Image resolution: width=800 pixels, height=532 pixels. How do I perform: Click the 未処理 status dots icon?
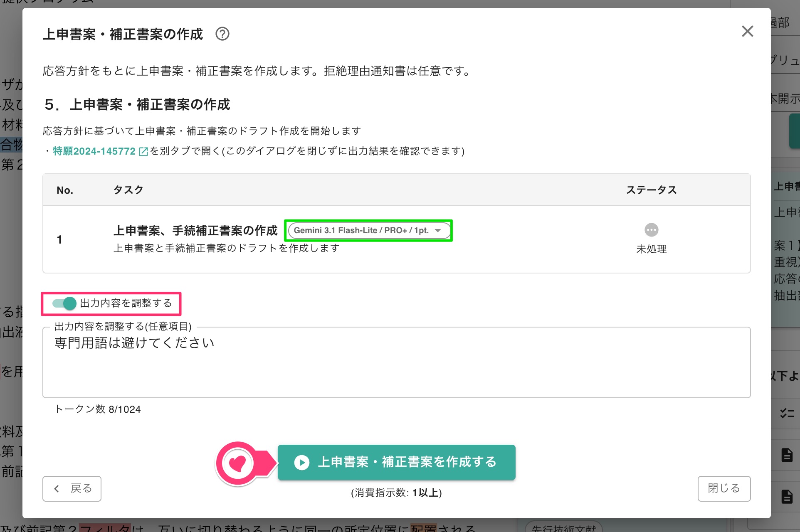tap(651, 230)
